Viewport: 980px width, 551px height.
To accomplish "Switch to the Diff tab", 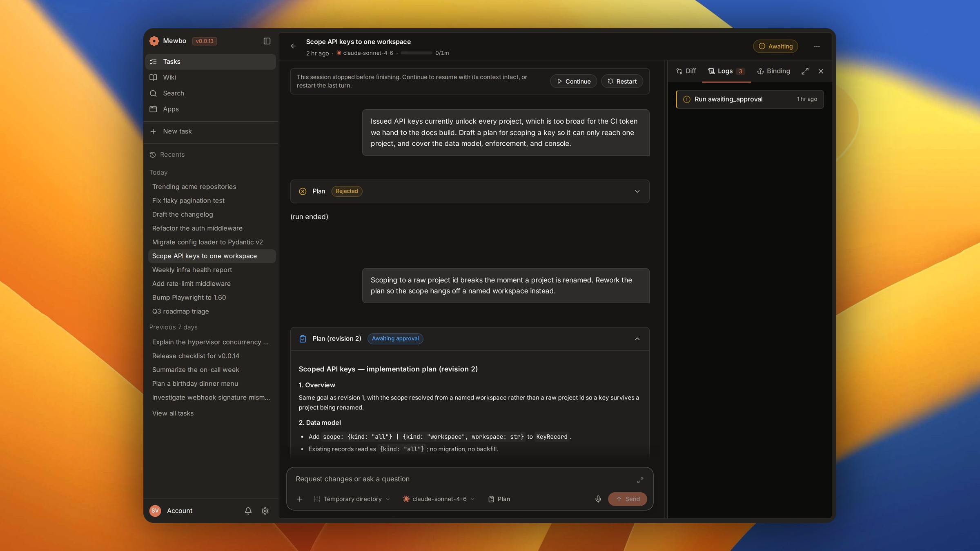I will (686, 71).
